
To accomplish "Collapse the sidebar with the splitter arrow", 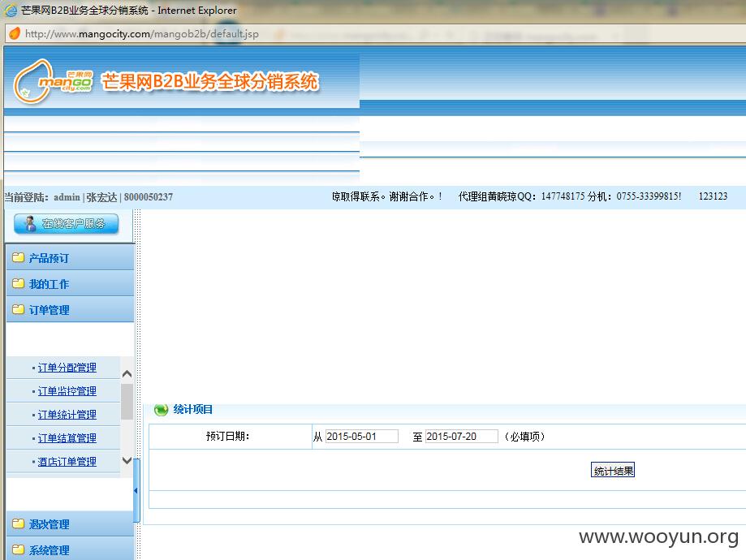I will [136, 490].
